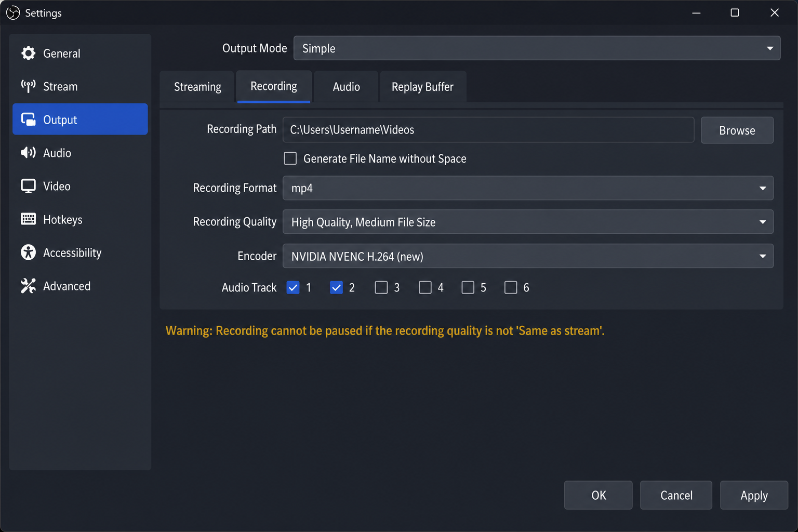Uncheck audio track 1

pos(293,287)
